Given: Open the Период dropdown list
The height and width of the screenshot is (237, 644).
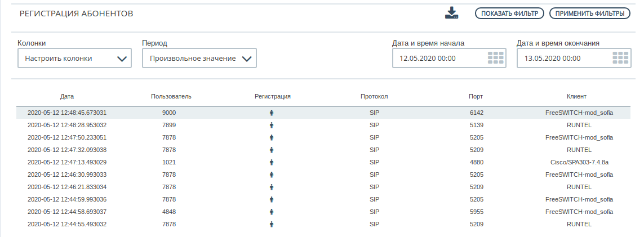Looking at the screenshot, I should (x=199, y=58).
